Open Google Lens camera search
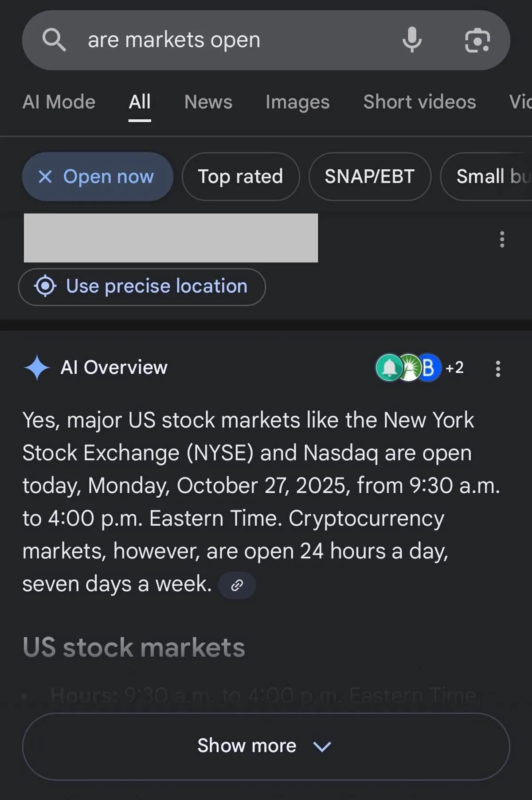The height and width of the screenshot is (800, 532). coord(477,40)
